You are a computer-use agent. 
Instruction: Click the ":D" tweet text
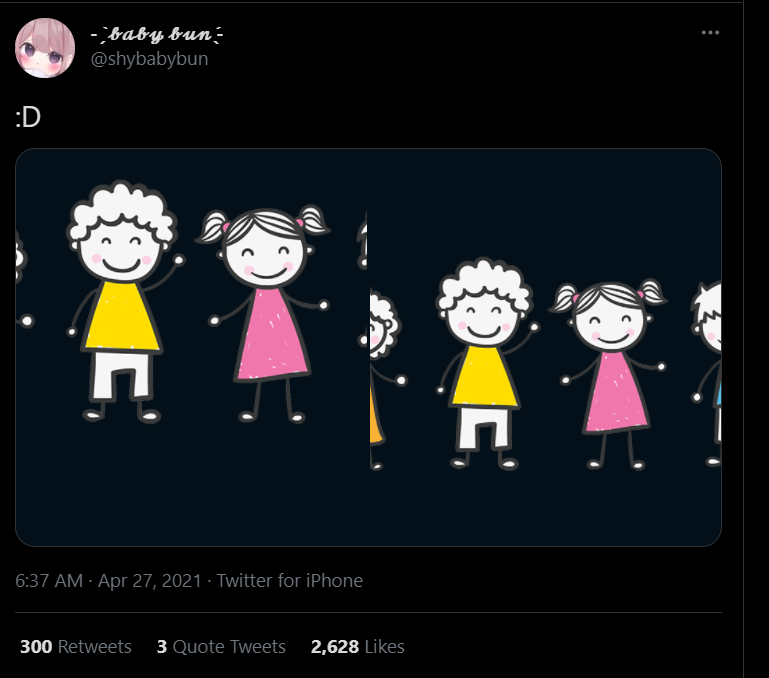point(28,117)
